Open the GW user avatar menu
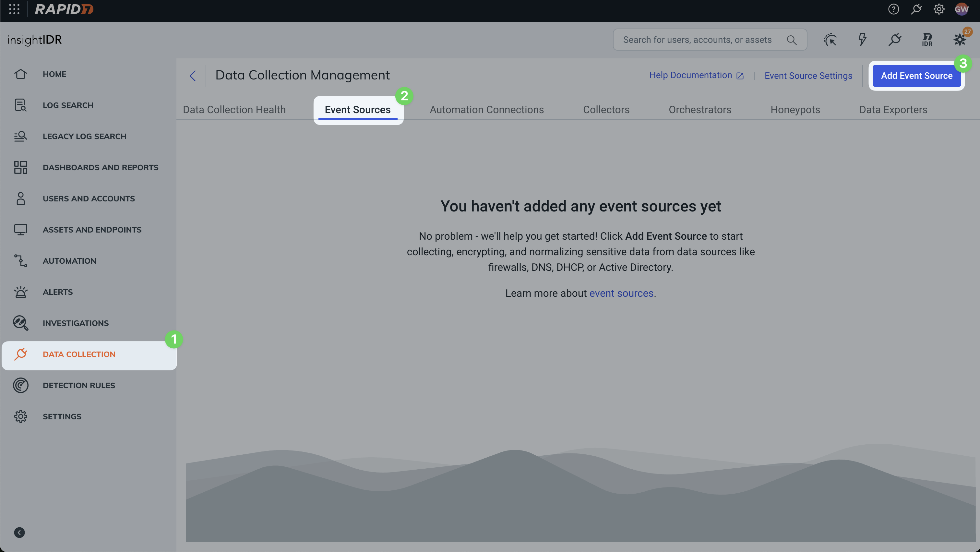The width and height of the screenshot is (980, 552). [962, 9]
